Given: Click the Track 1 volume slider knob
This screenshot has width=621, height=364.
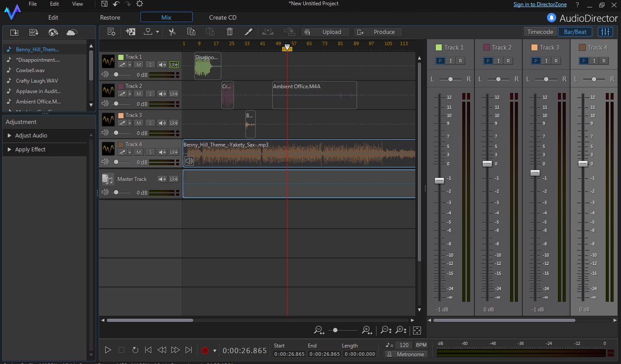Looking at the screenshot, I should (x=117, y=74).
